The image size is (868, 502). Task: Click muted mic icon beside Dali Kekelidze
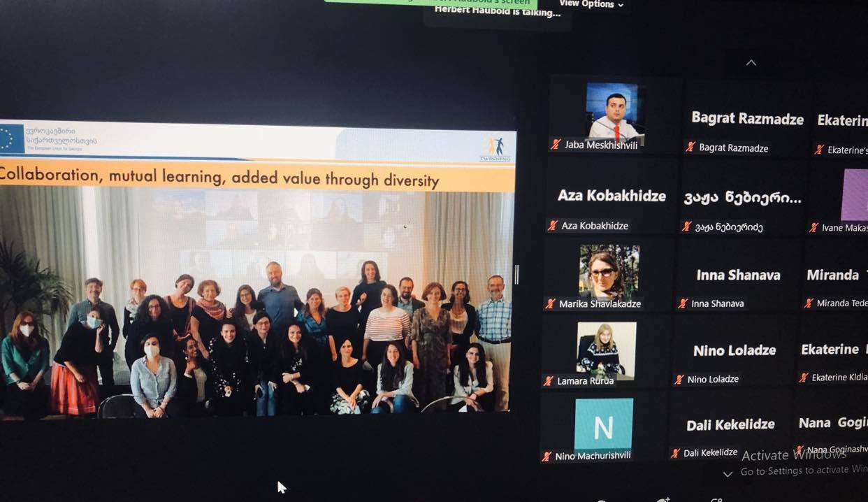click(675, 453)
